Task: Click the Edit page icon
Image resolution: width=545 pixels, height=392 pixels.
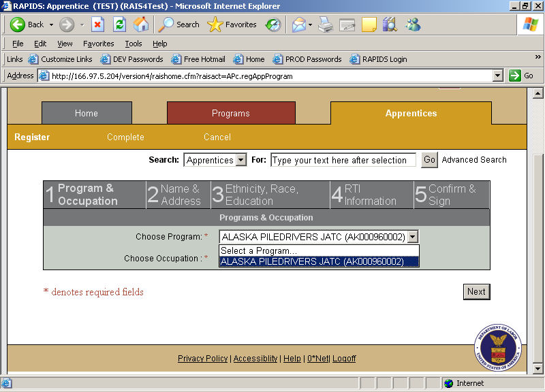Action: coord(347,24)
